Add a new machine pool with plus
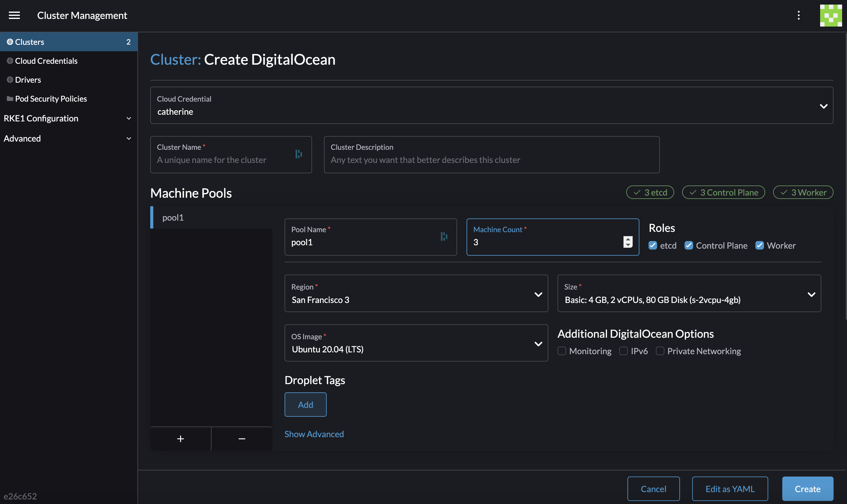This screenshot has width=847, height=504. [180, 439]
